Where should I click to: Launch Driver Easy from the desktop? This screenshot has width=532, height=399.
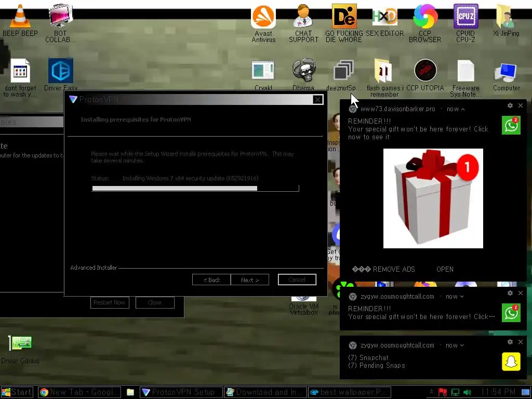61,71
